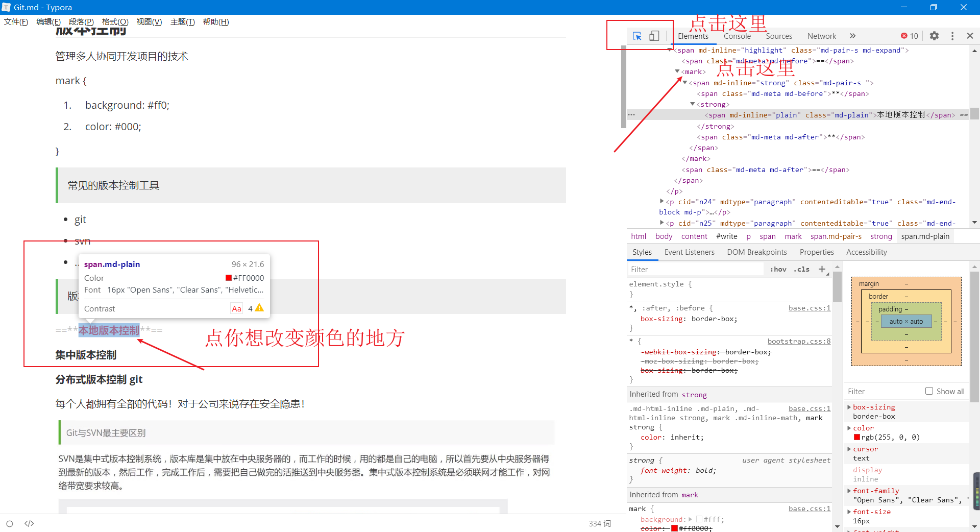Switch to the Console tab
Screen dimensions: 980x532
(737, 36)
